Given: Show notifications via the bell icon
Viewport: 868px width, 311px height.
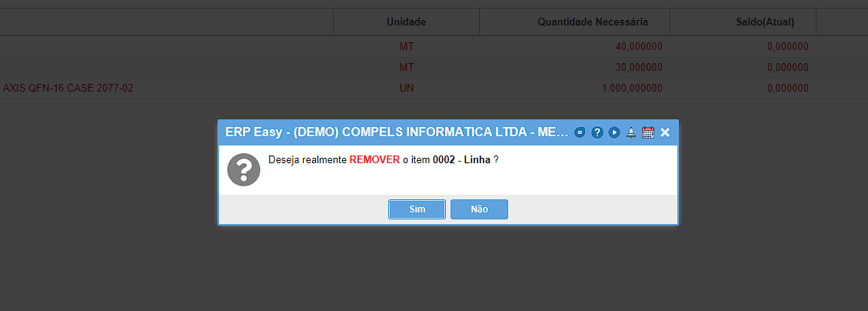Looking at the screenshot, I should pos(631,132).
